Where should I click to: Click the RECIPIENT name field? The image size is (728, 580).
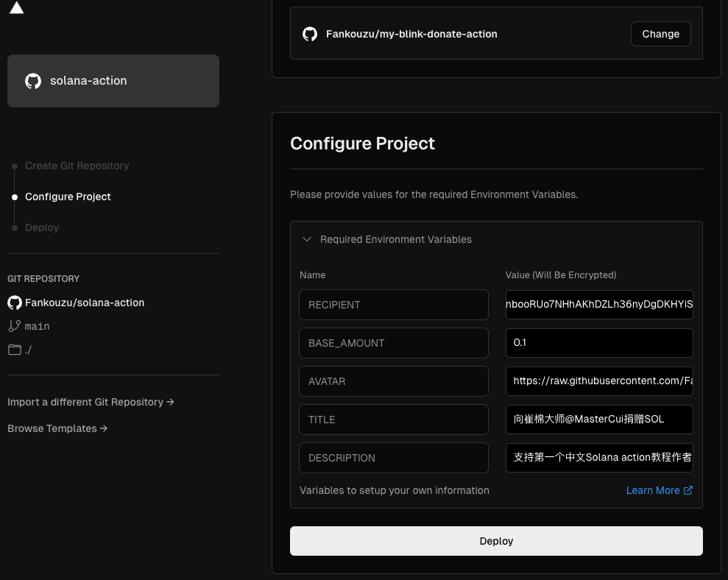[393, 305]
